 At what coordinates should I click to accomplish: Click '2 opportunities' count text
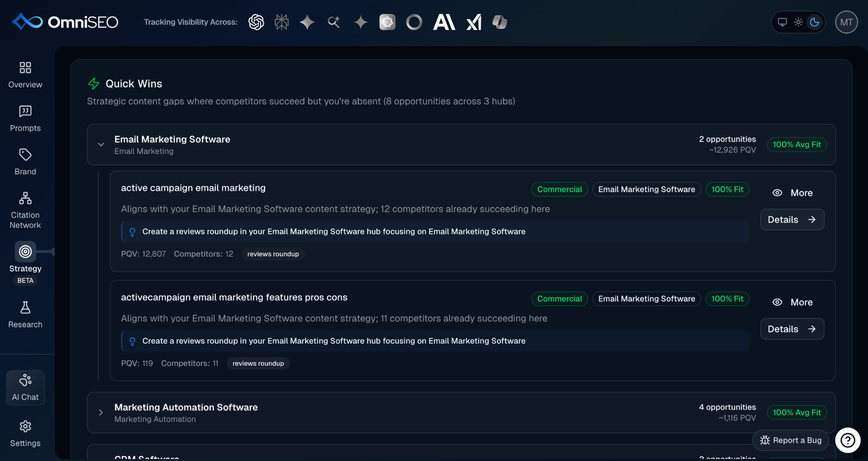[727, 139]
